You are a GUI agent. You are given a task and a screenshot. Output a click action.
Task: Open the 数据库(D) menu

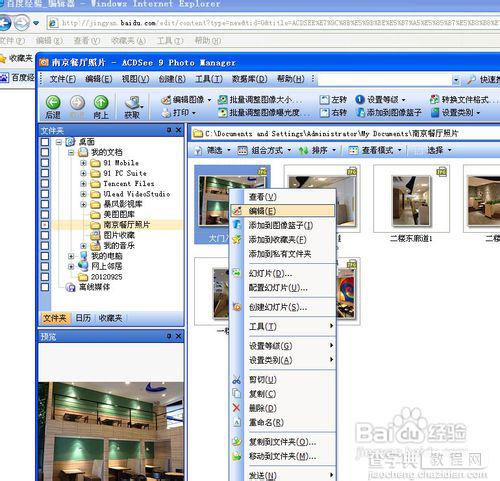[x=249, y=79]
